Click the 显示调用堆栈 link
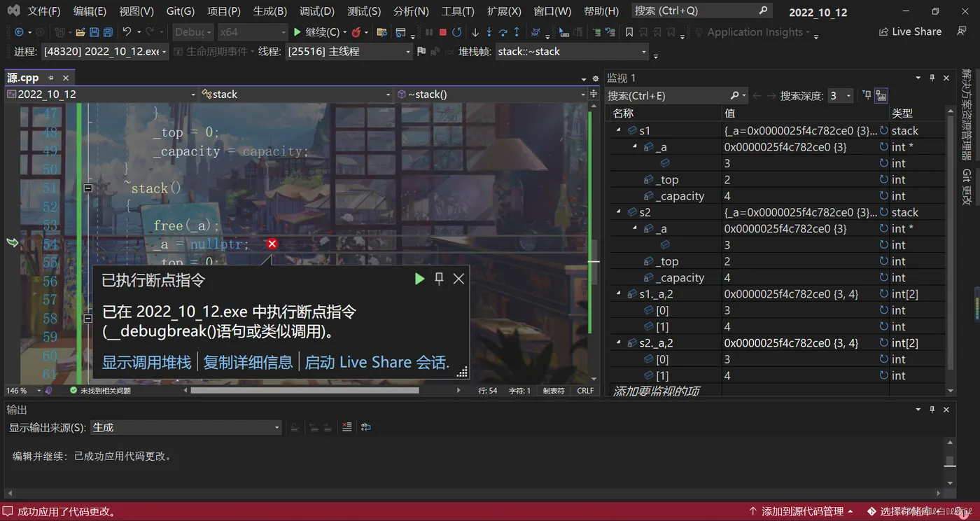980x521 pixels. pyautogui.click(x=147, y=362)
